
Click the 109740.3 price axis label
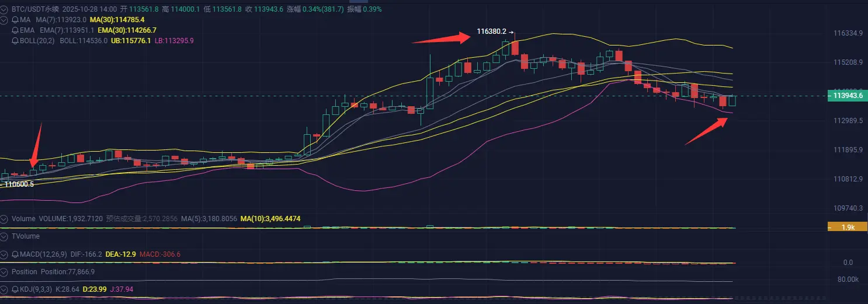(x=848, y=208)
